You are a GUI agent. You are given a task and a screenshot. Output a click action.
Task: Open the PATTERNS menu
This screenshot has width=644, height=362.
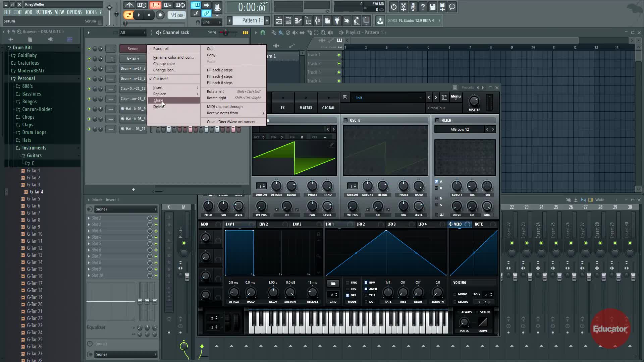tap(44, 12)
